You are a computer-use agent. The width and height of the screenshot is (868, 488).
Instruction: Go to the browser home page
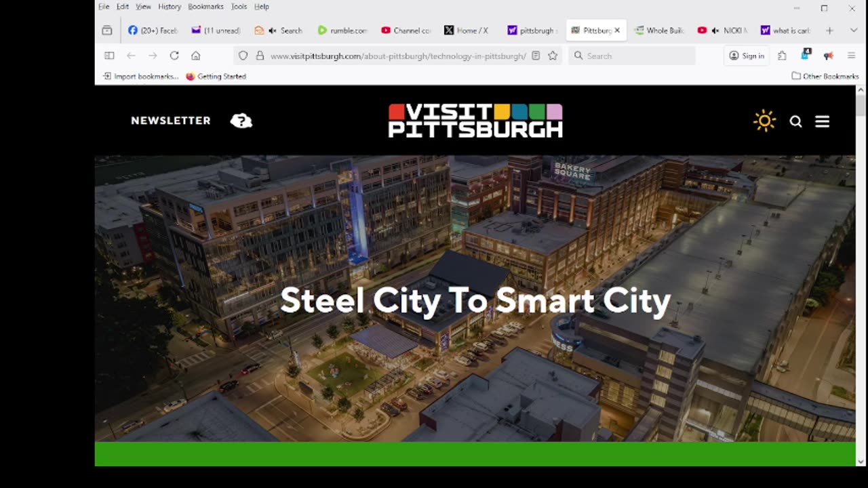pyautogui.click(x=196, y=56)
